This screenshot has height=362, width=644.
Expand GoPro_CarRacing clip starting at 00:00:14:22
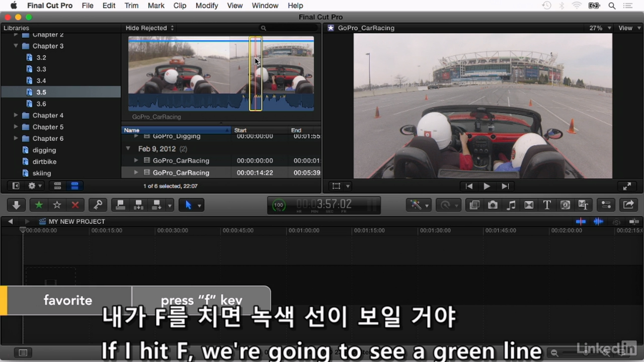click(136, 172)
